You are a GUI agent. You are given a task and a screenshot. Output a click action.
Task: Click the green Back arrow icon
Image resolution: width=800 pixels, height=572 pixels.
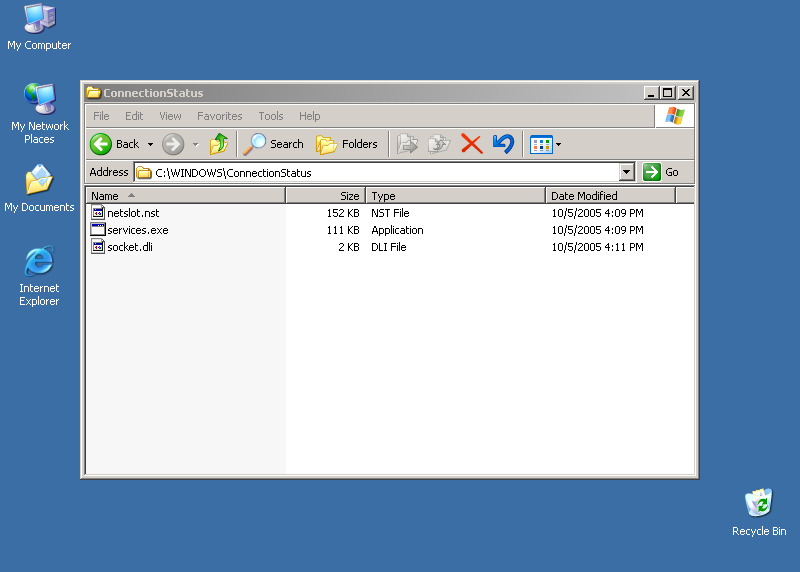click(101, 144)
